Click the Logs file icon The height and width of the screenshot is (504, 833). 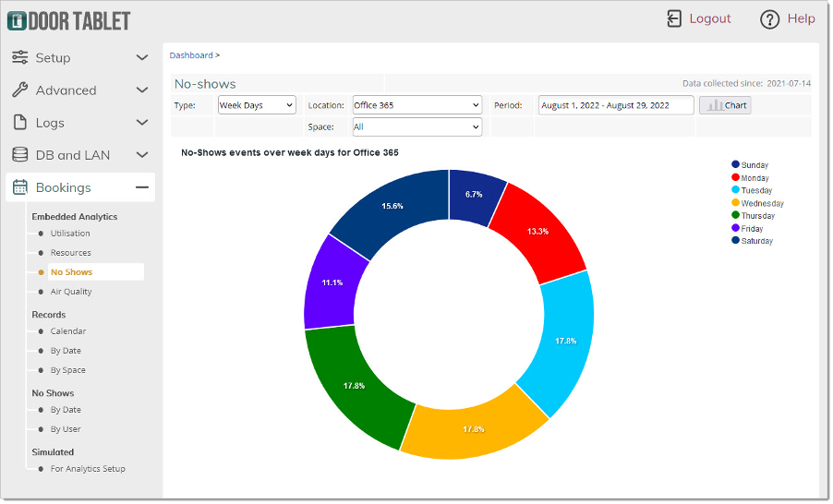(x=20, y=123)
